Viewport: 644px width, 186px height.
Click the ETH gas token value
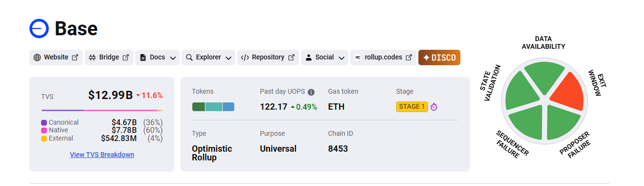point(336,107)
